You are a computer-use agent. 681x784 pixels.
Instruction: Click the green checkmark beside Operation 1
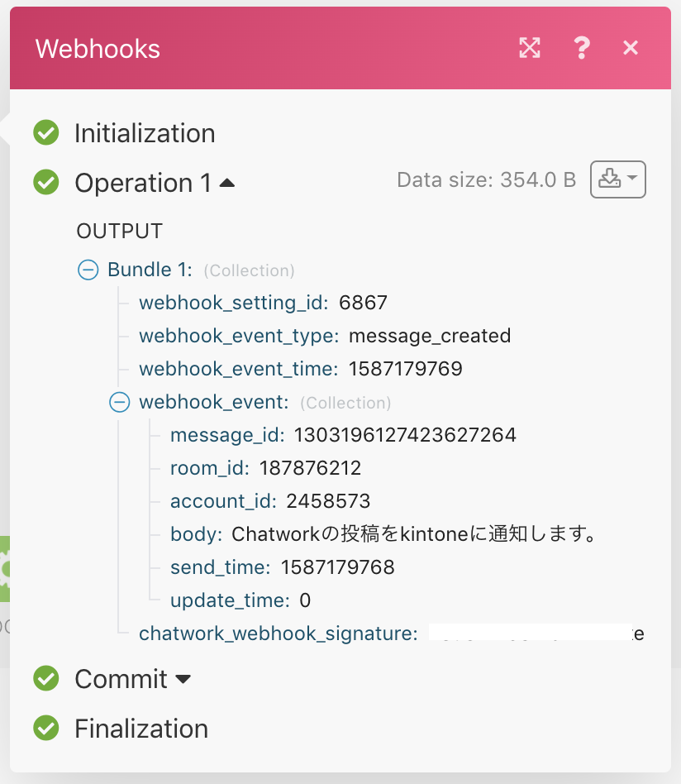coord(45,183)
